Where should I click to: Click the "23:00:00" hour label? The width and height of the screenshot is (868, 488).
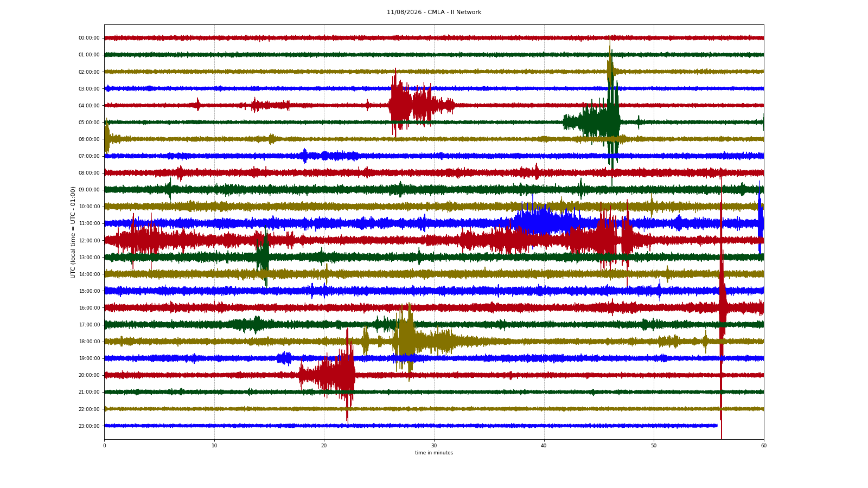[89, 426]
